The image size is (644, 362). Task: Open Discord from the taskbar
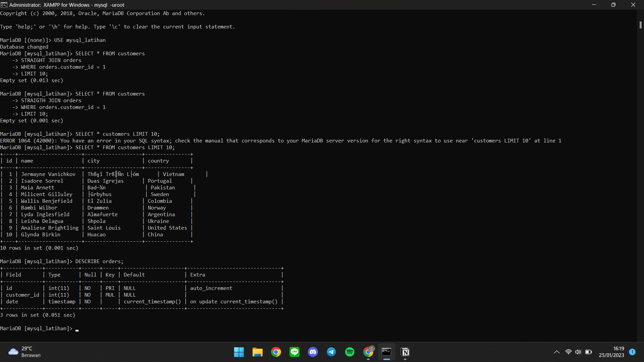click(313, 352)
